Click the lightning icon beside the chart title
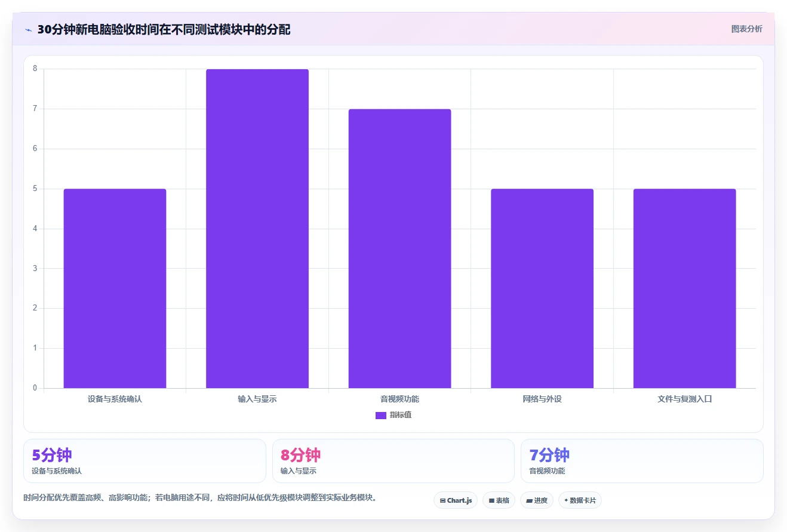This screenshot has width=787, height=532. tap(28, 30)
